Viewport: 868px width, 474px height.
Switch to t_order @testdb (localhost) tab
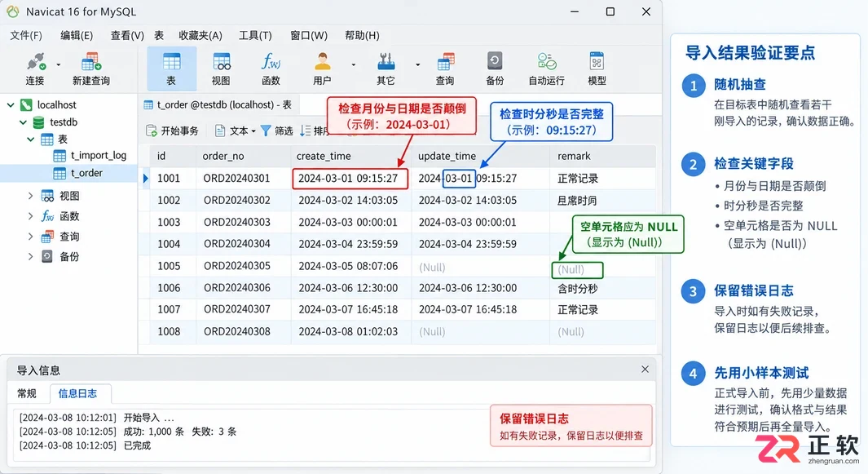click(x=218, y=104)
